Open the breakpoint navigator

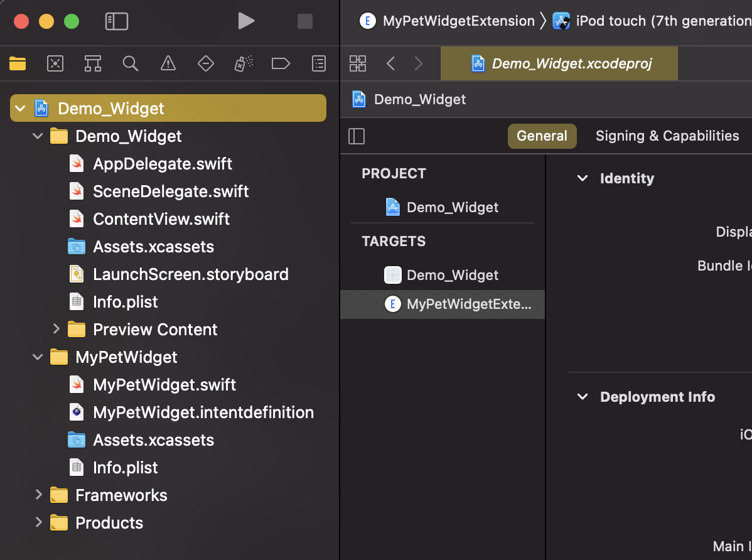point(281,63)
